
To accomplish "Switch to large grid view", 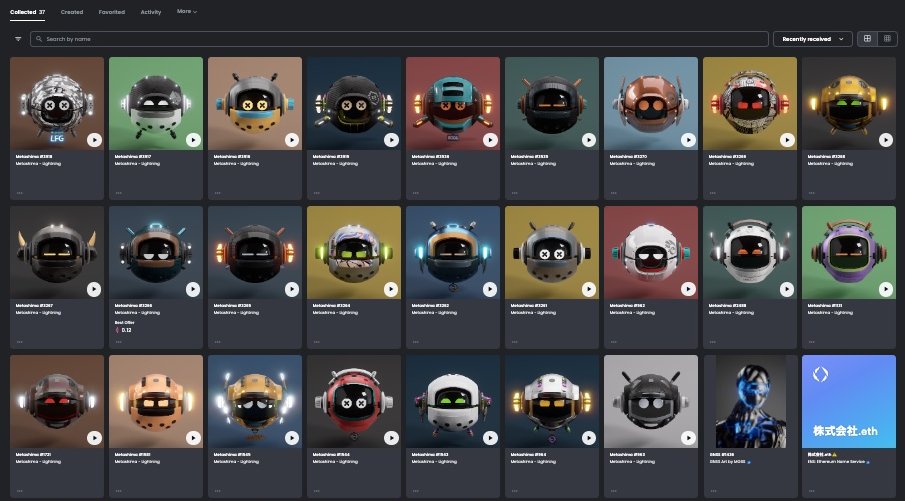I will click(x=867, y=39).
